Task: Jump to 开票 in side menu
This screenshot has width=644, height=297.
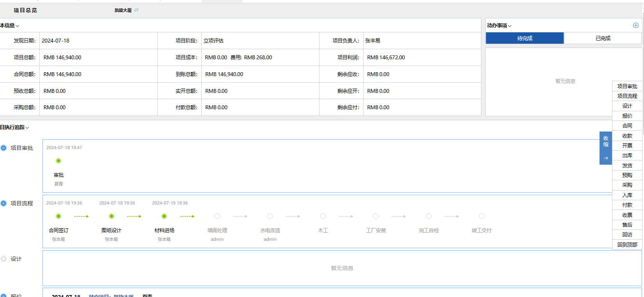Action: click(x=627, y=146)
